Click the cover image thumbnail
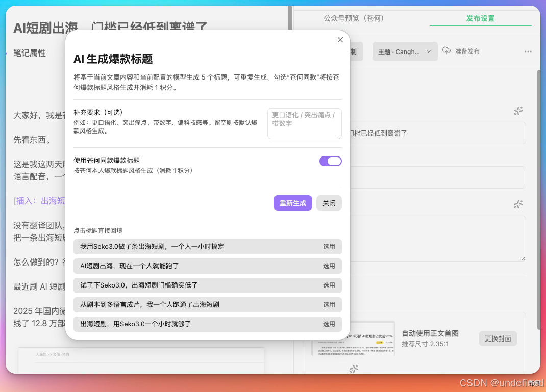The height and width of the screenshot is (392, 546). tap(371, 338)
